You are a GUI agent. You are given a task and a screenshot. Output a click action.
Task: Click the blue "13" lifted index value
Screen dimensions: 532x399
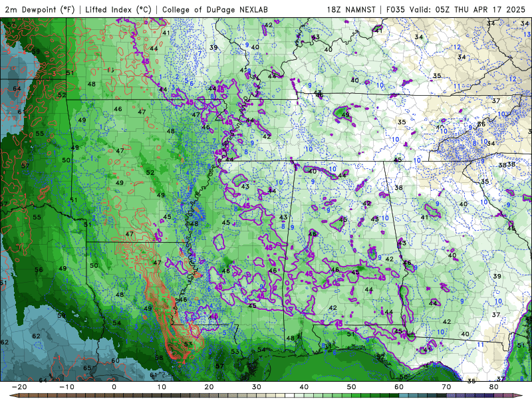pyautogui.click(x=527, y=35)
